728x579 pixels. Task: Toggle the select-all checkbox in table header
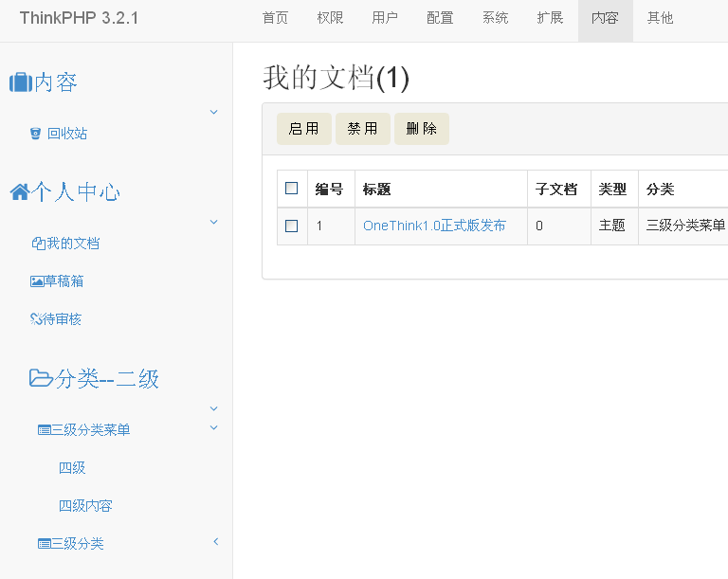pyautogui.click(x=292, y=189)
